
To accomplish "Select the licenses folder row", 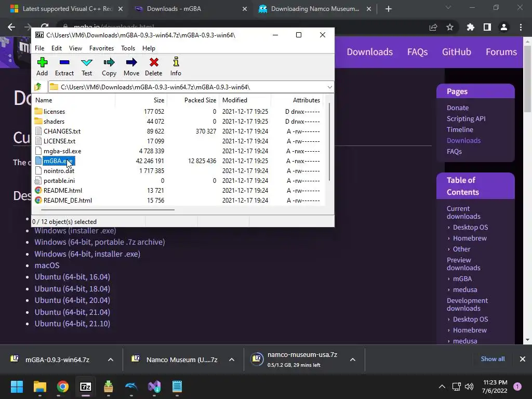I will click(179, 112).
